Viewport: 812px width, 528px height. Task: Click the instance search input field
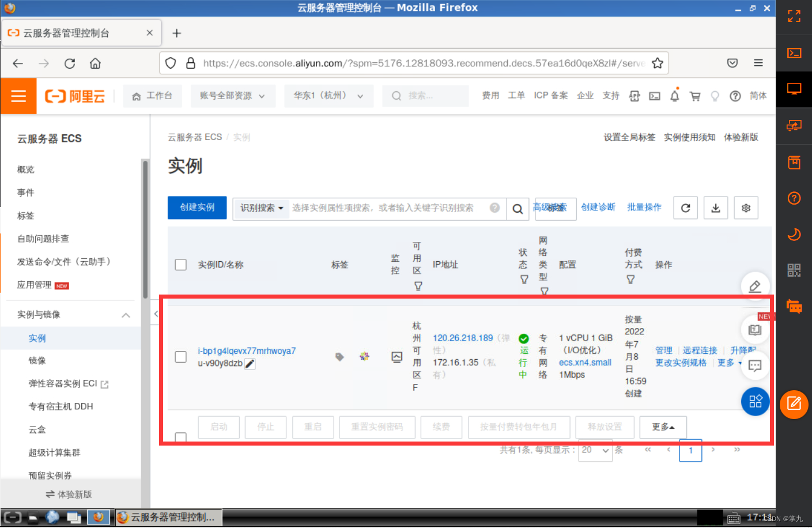coord(389,208)
